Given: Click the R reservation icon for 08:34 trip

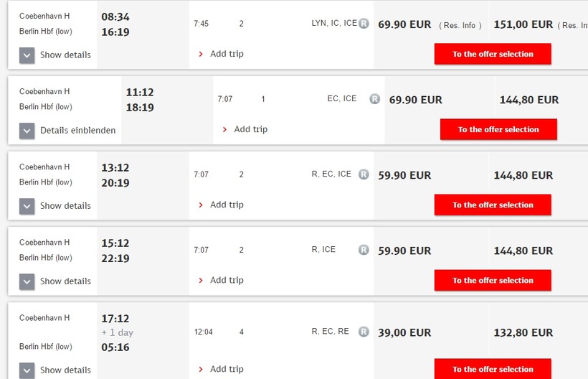Looking at the screenshot, I should [364, 24].
